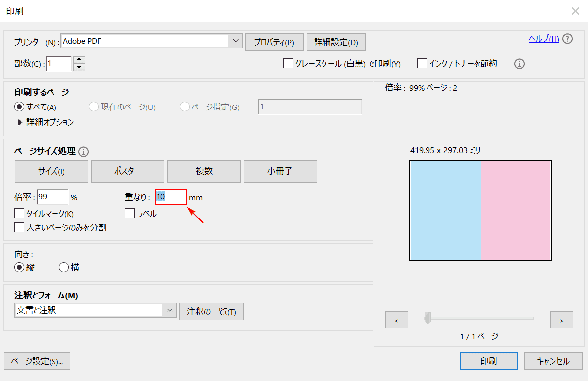
Task: Go to previous preview page
Action: (x=396, y=320)
